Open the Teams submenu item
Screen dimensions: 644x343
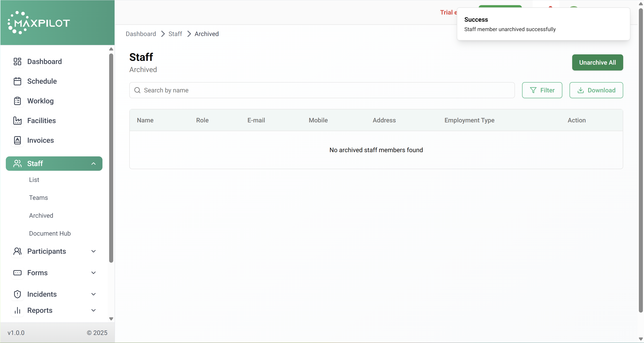pyautogui.click(x=38, y=198)
